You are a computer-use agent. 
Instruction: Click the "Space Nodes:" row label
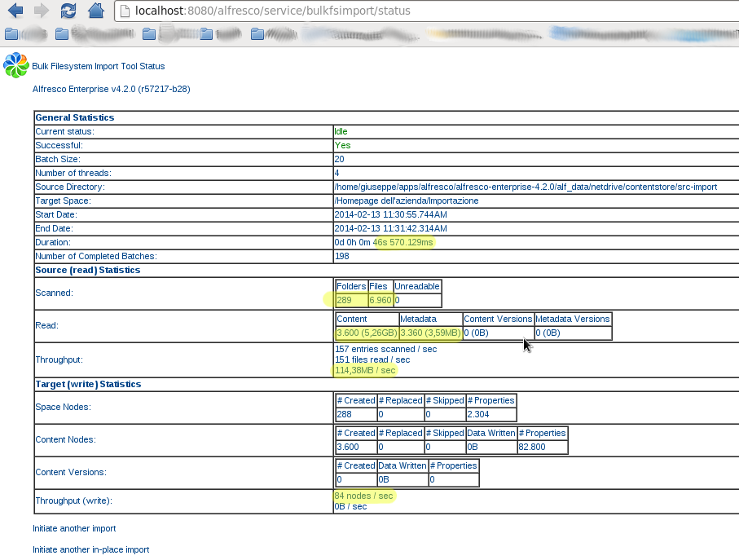pos(64,407)
